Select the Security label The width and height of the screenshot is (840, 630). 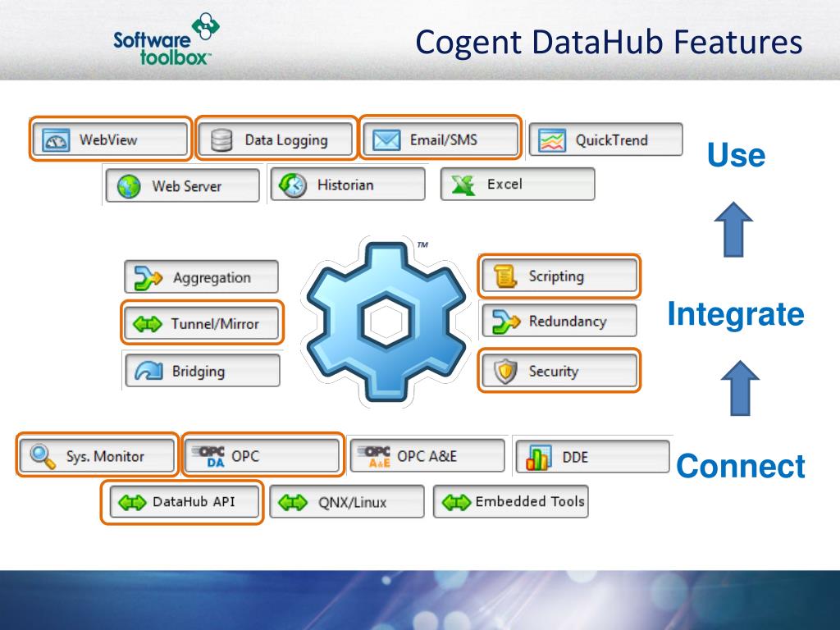554,372
